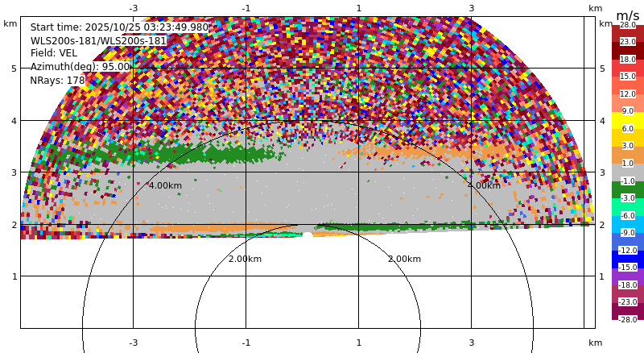Click the 4.00km range ring label near x=-3

coord(165,185)
